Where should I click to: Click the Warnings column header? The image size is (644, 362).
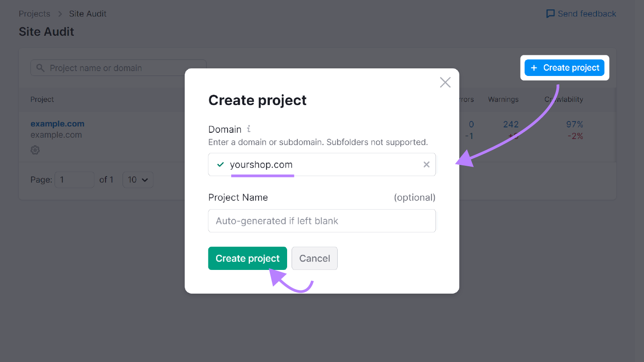coord(503,99)
